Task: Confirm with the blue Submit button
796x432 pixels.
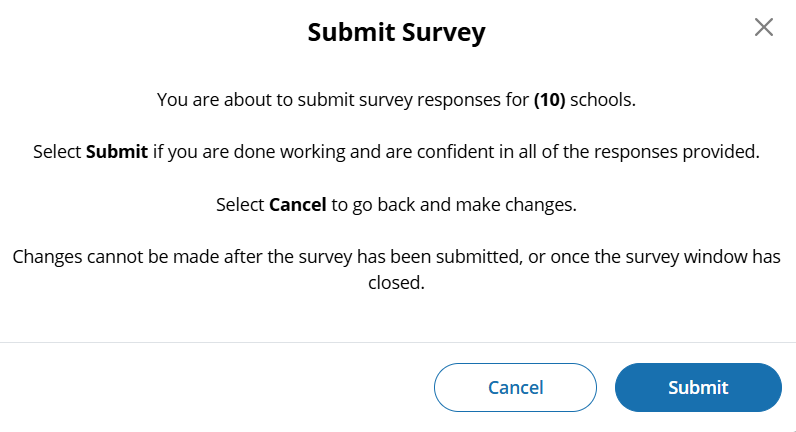Action: (698, 388)
